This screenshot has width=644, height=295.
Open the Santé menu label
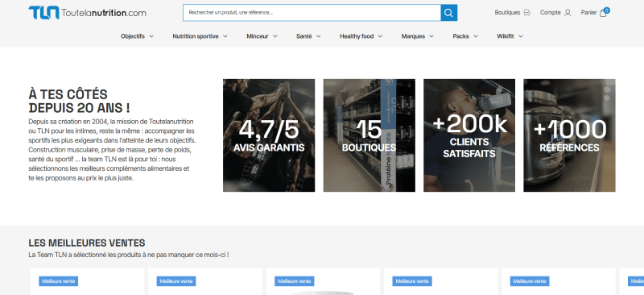pos(304,36)
